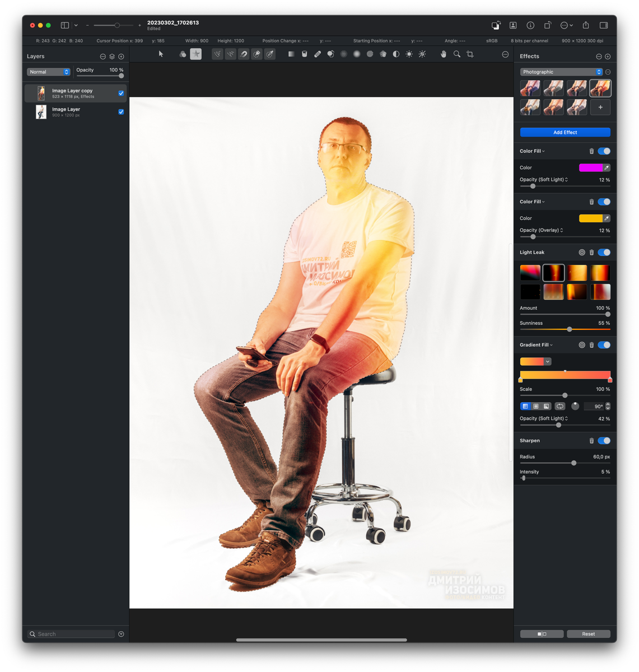This screenshot has width=639, height=672.
Task: Expand the Gradient Fill title chevron
Action: coord(552,345)
